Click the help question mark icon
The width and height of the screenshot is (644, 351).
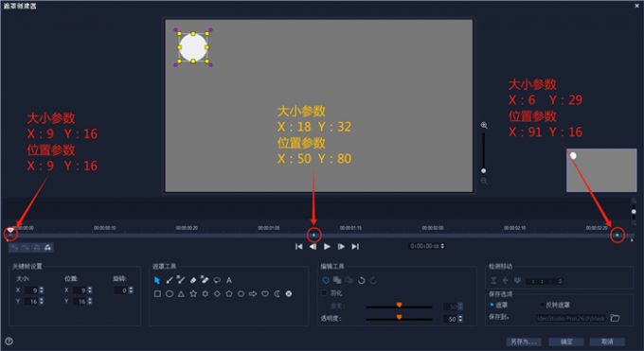tap(9, 342)
